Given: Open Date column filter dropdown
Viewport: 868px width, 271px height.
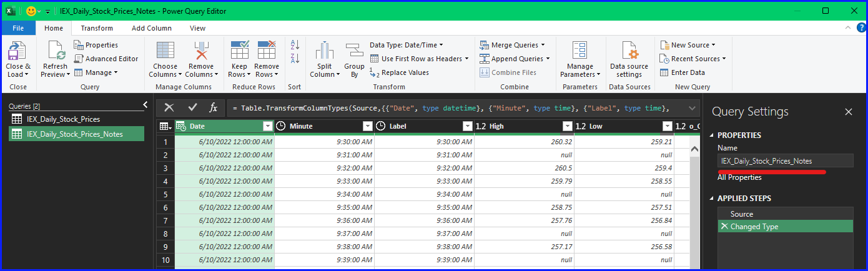Looking at the screenshot, I should (x=268, y=126).
